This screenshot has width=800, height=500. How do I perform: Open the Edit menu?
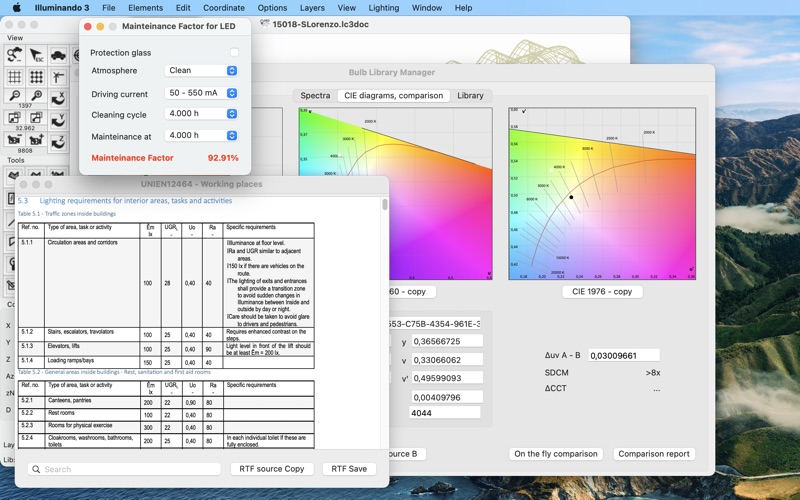[x=183, y=8]
